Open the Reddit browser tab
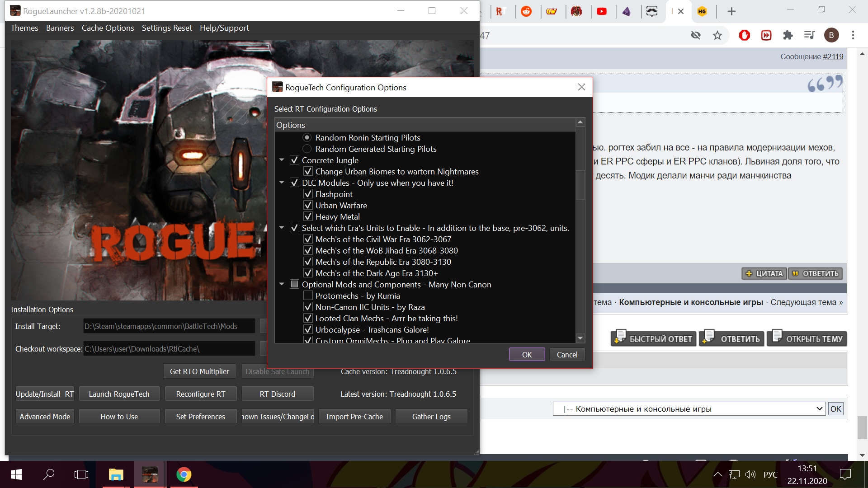This screenshot has width=868, height=488. [x=526, y=11]
